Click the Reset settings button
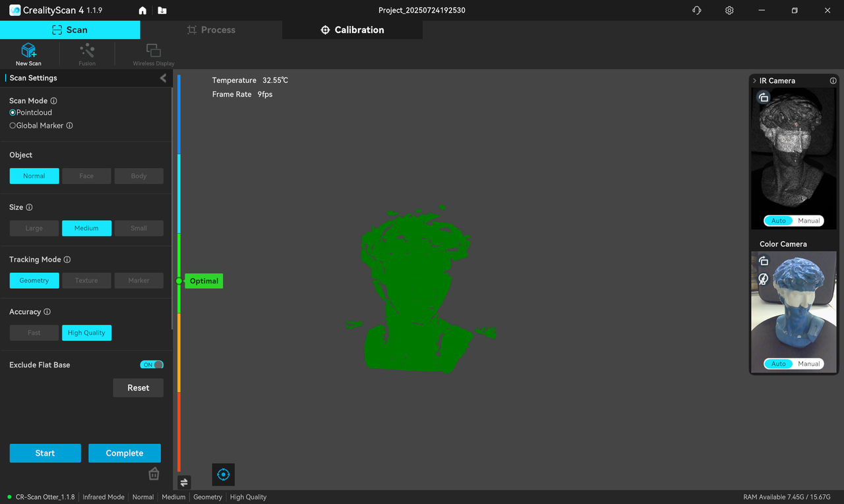844x504 pixels. tap(138, 388)
